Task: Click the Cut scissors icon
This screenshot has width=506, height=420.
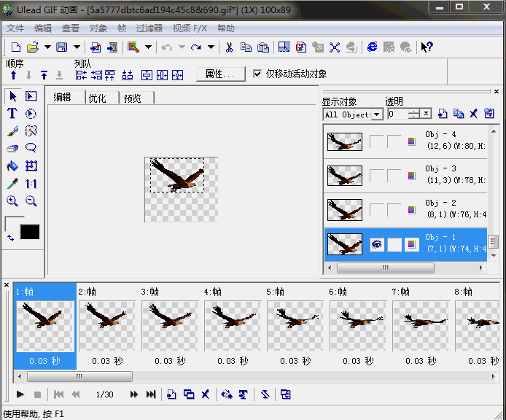Action: (229, 47)
